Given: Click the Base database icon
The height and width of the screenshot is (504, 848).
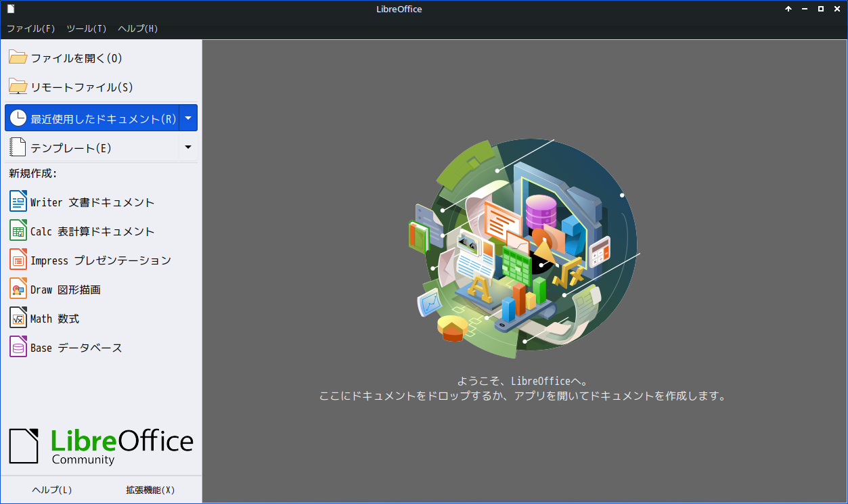Looking at the screenshot, I should [18, 347].
